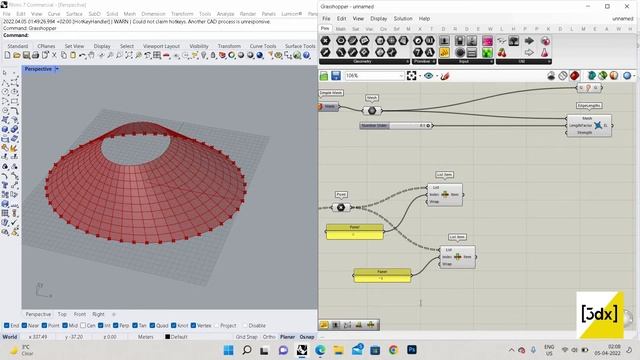
Task: Open the preview eye icon dropdown arrow
Action: coord(436,76)
